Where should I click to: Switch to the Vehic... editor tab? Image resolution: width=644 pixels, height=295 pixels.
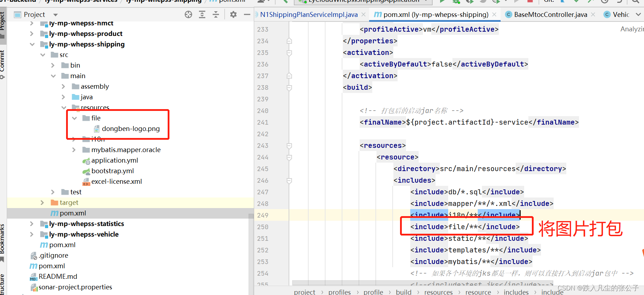[x=617, y=14]
